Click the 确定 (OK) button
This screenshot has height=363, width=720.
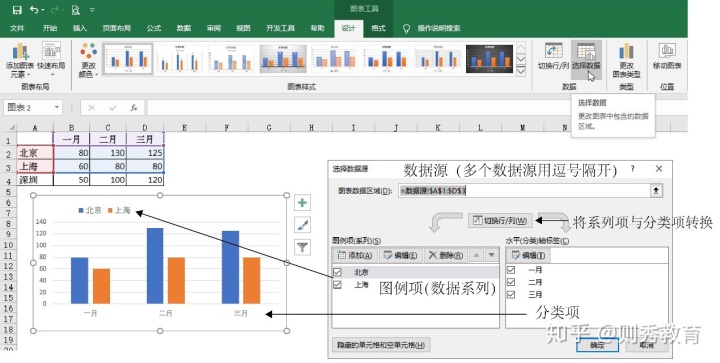pyautogui.click(x=597, y=345)
